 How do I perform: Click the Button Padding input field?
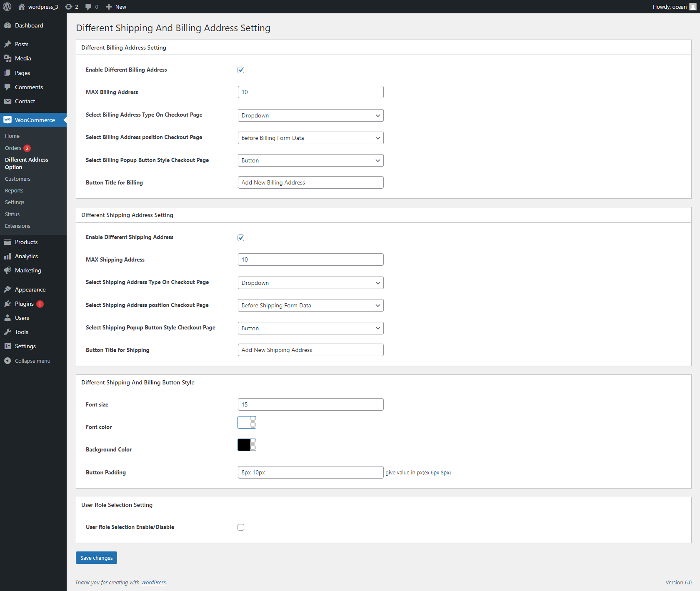[x=310, y=472]
